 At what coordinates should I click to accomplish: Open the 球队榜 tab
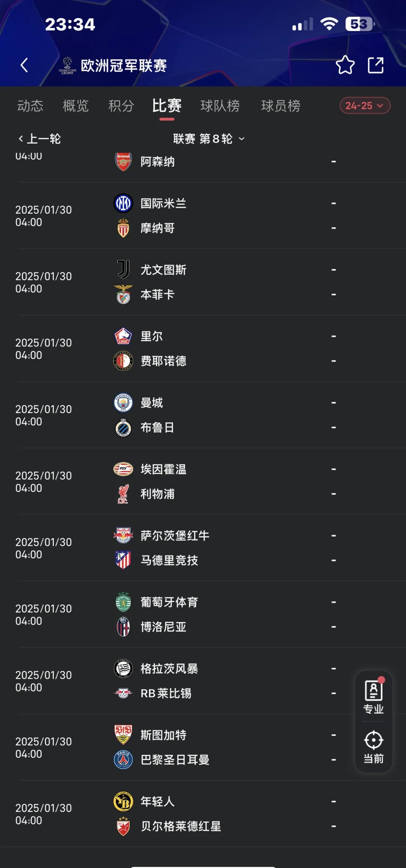220,106
